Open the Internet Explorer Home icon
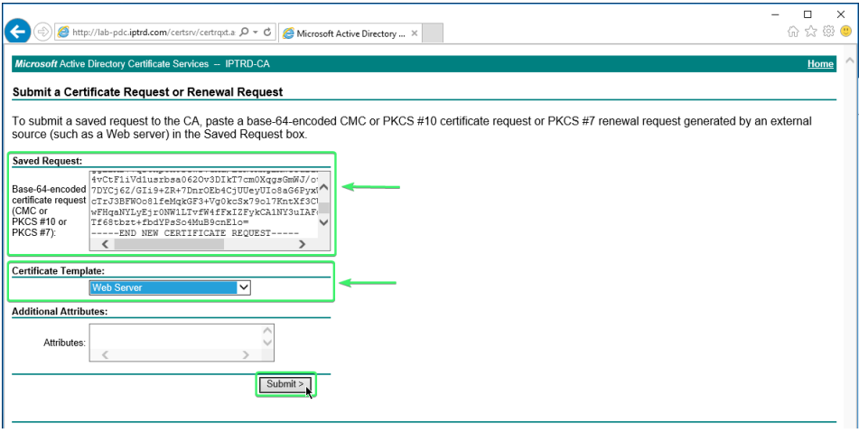 [x=793, y=32]
